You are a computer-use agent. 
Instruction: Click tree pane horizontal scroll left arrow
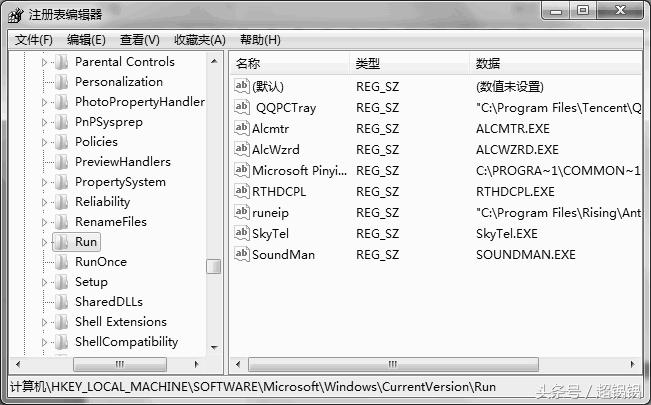pos(18,364)
